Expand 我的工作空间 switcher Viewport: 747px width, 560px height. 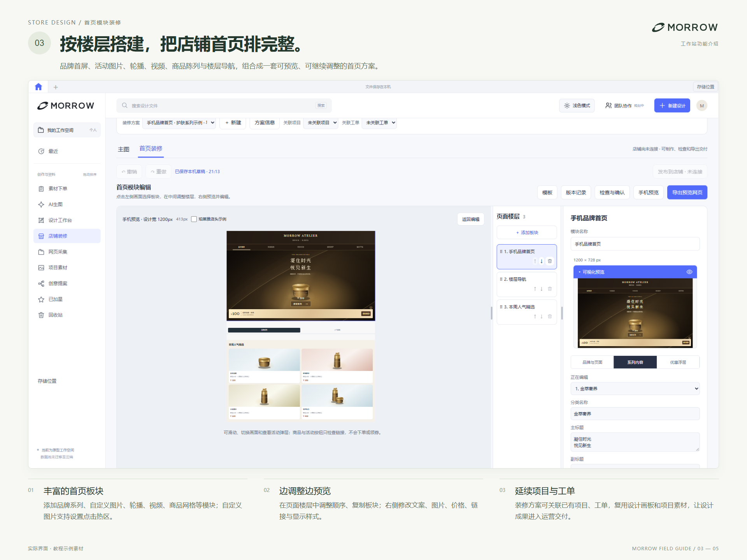[67, 130]
